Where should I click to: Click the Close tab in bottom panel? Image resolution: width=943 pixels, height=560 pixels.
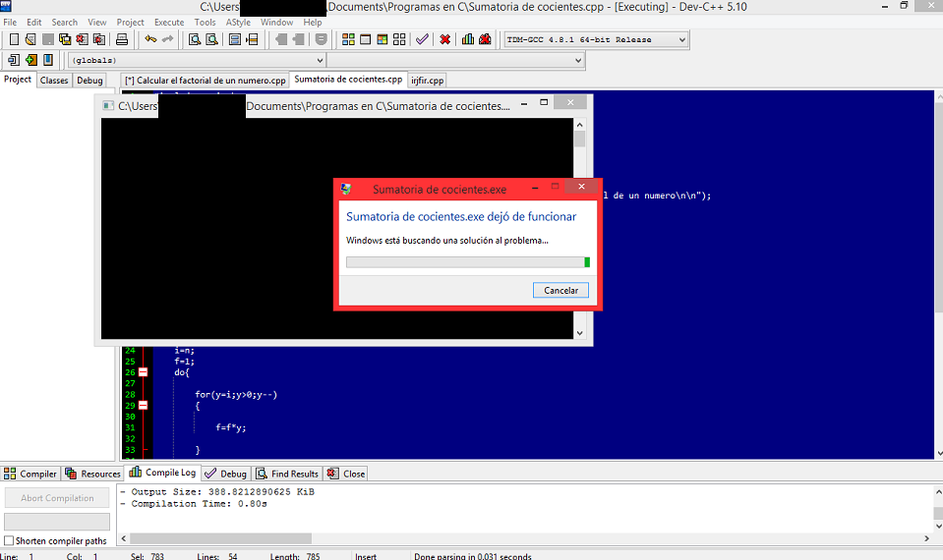pyautogui.click(x=346, y=474)
